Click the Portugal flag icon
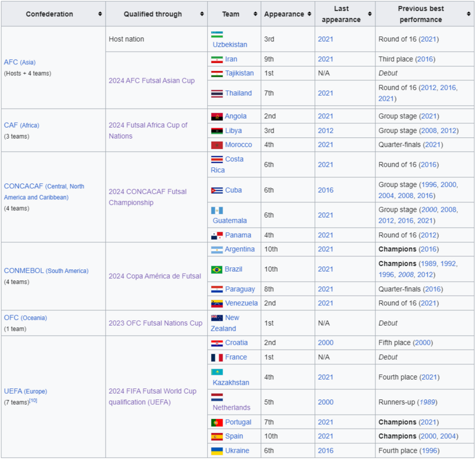Image resolution: width=476 pixels, height=460 pixels. point(217,423)
